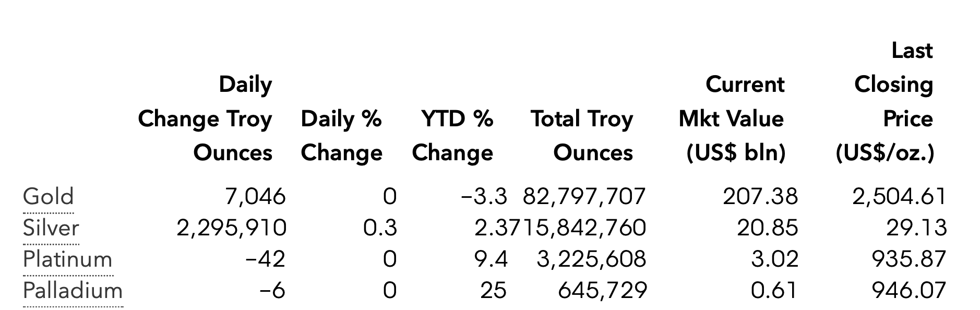The height and width of the screenshot is (310, 980).
Task: Click Gold's total ounces 82,797,707
Action: pyautogui.click(x=584, y=197)
